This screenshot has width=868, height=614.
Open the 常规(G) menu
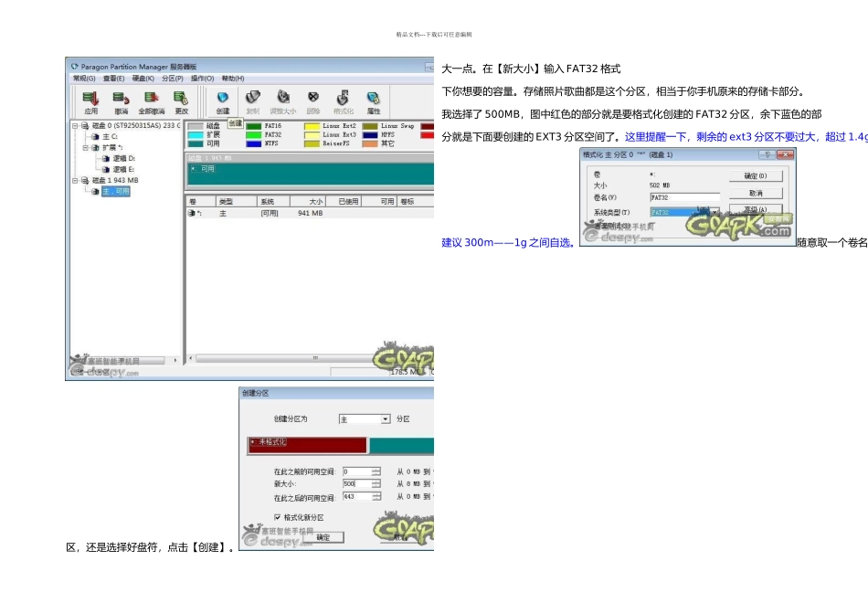[84, 79]
